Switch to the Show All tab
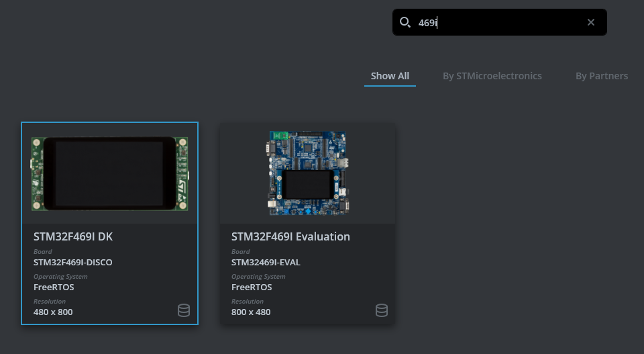 click(390, 76)
